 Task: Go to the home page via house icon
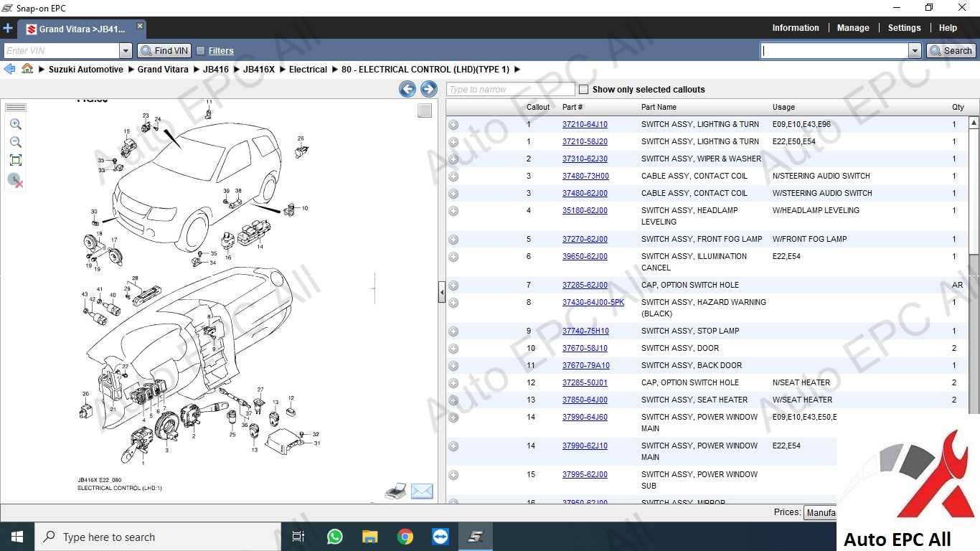[27, 69]
